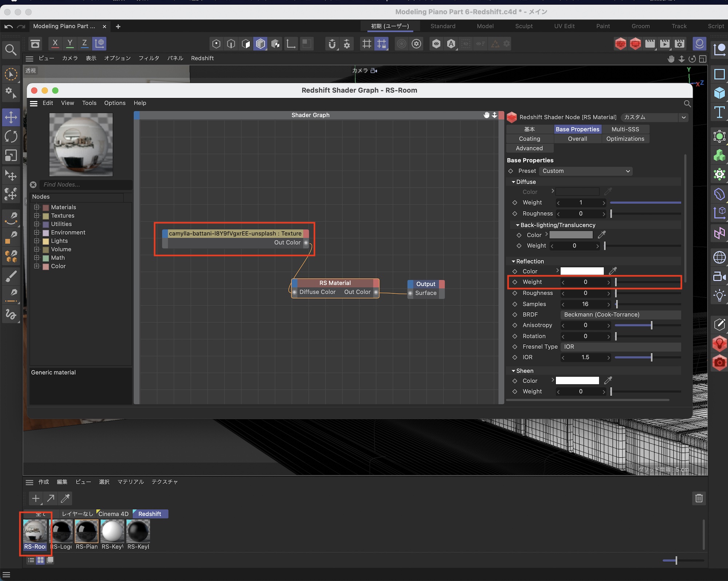Collapse the Reflection section
The width and height of the screenshot is (728, 581).
point(513,261)
